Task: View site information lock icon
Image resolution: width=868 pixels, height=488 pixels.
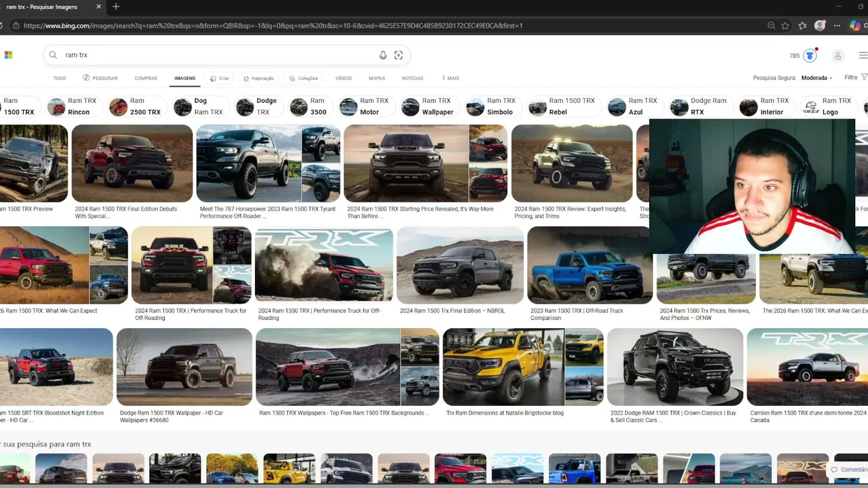Action: 16,26
